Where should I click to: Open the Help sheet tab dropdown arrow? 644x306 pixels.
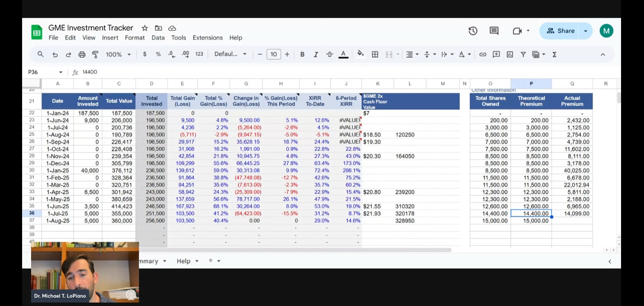[197, 261]
